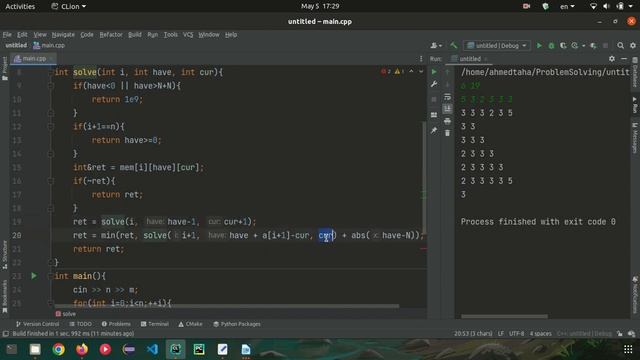Viewport: 640px width, 360px height.
Task: Click the untitled project breadcrumb
Action: coord(16,46)
